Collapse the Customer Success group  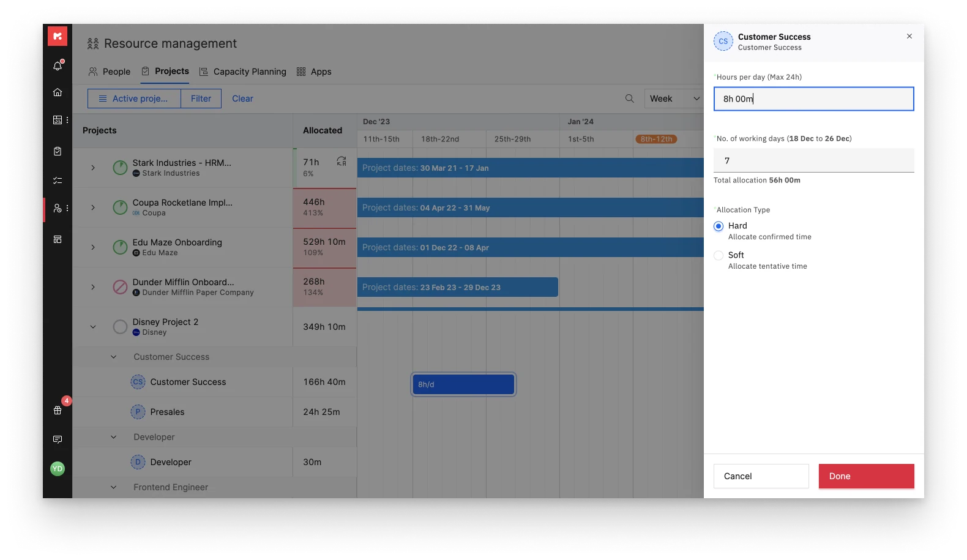pyautogui.click(x=113, y=357)
